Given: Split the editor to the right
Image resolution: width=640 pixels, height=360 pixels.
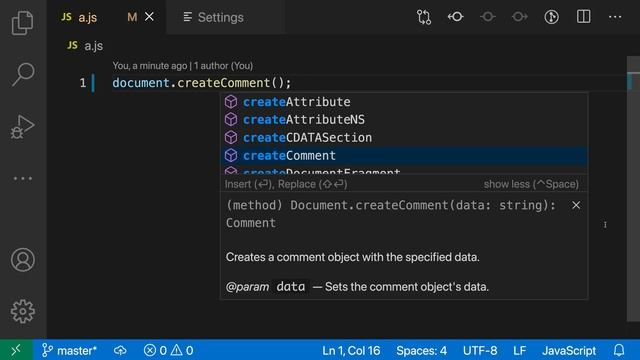Looking at the screenshot, I should (583, 17).
